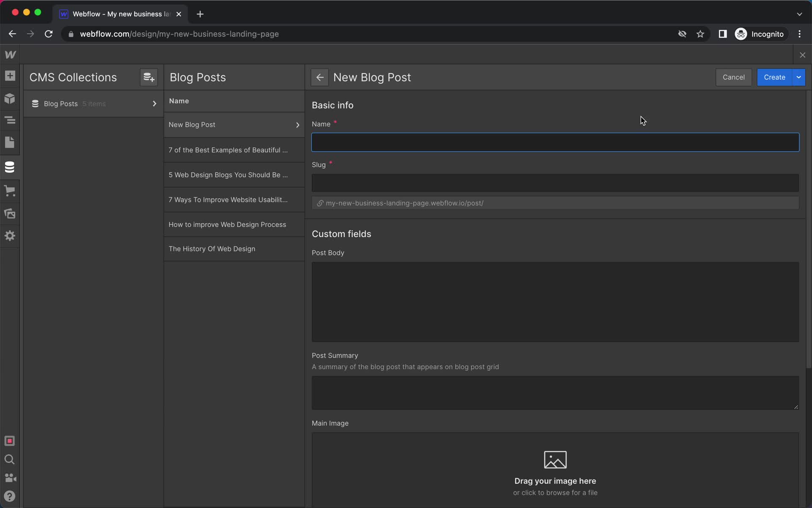This screenshot has height=508, width=812.
Task: Select Blog Posts collection
Action: [93, 104]
